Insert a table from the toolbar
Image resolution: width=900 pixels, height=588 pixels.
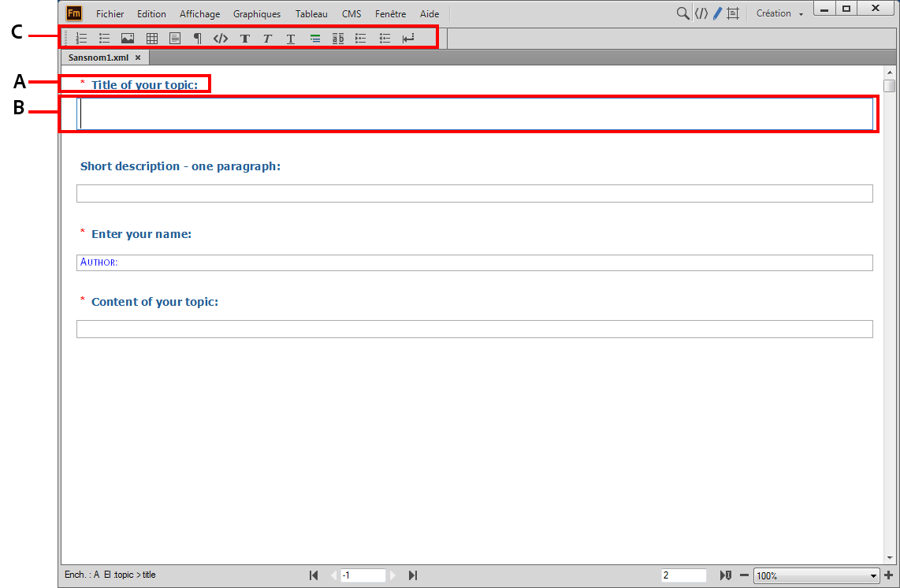[151, 38]
